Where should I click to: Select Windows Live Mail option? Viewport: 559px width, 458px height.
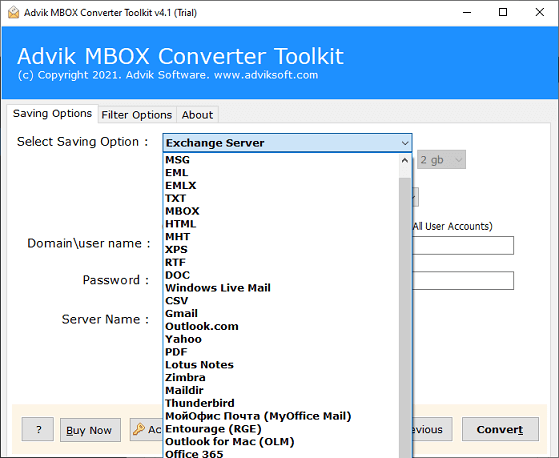coord(282,288)
